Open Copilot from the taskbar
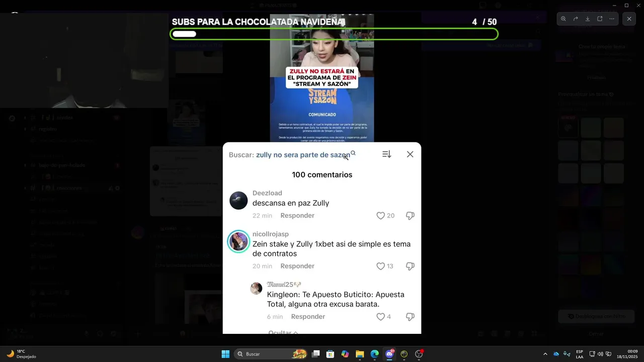 345,354
